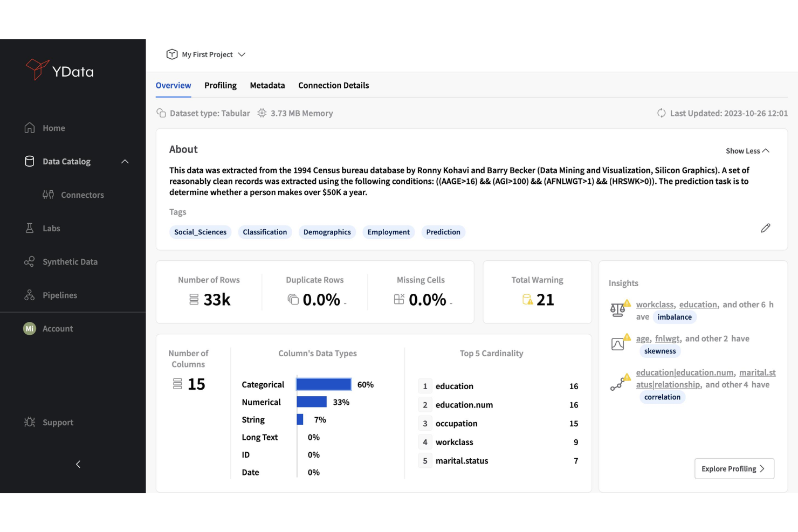Viewport: 798px width, 532px height.
Task: Click the String 7% bar
Action: coord(300,419)
